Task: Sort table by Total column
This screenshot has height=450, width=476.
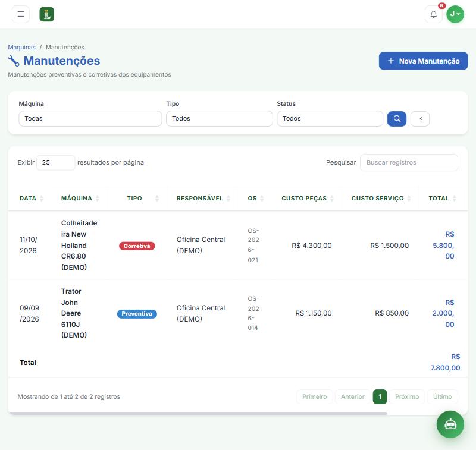Action: click(x=442, y=199)
